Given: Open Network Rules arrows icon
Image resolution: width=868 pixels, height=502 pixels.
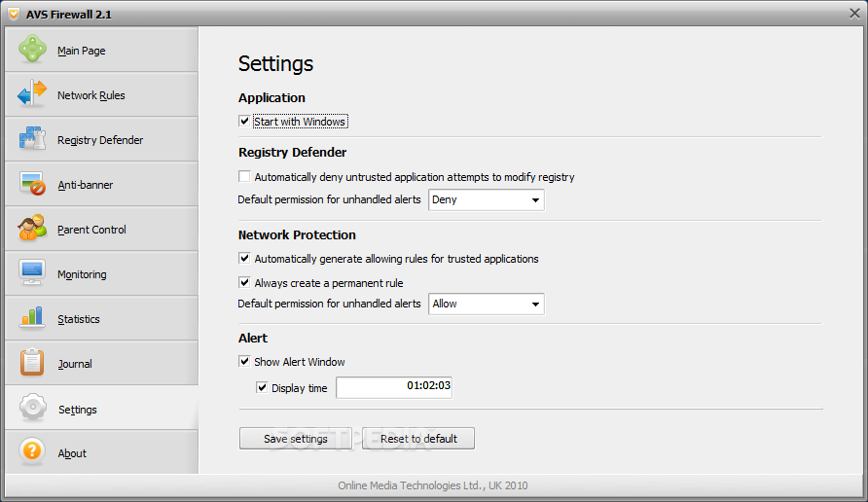Looking at the screenshot, I should [x=32, y=93].
